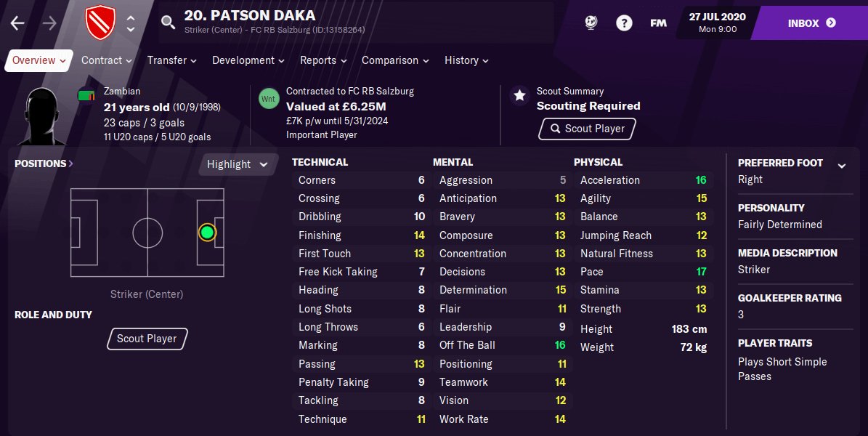Open the History tab menu

pos(466,60)
